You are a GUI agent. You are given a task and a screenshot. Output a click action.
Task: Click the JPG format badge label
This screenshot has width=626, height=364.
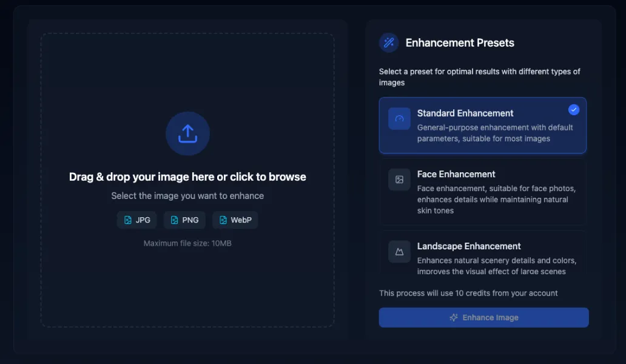(x=143, y=220)
